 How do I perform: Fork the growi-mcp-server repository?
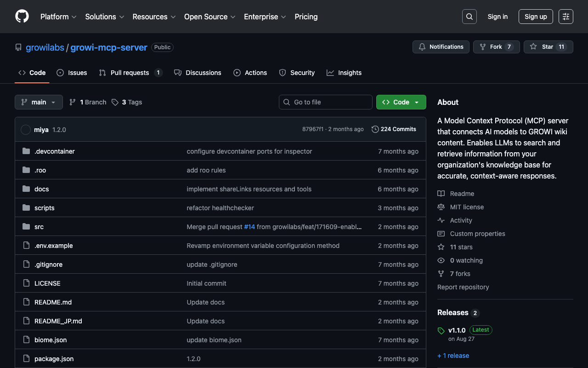click(x=496, y=47)
